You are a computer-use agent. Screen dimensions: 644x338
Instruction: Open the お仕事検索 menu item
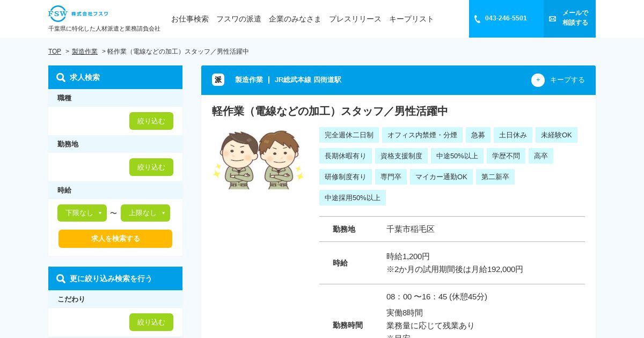click(x=190, y=19)
